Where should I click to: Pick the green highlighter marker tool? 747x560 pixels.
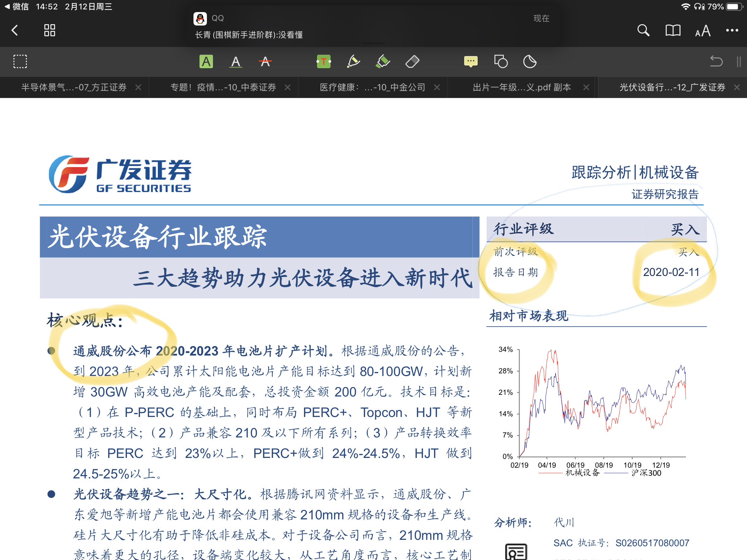[383, 61]
